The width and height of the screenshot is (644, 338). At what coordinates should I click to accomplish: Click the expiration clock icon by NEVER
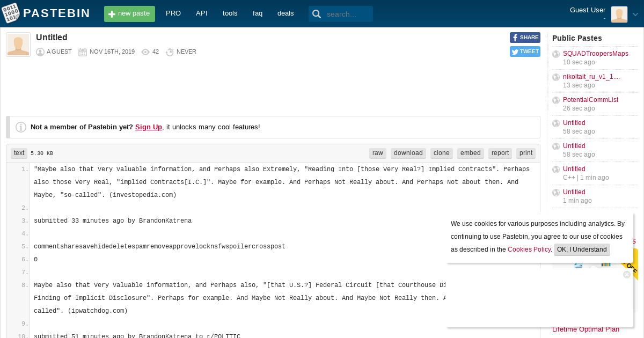170,52
